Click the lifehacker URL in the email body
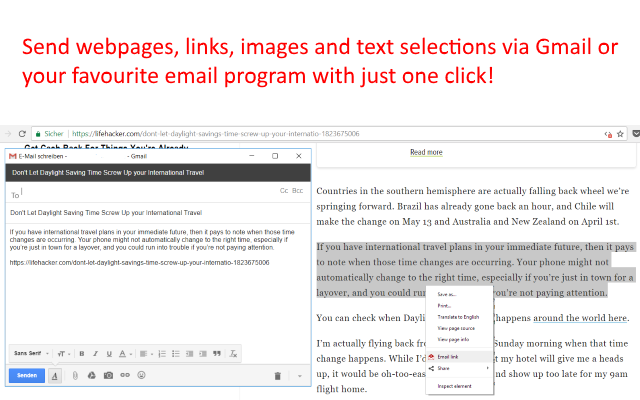Screen dimensions: 640x400 139,262
